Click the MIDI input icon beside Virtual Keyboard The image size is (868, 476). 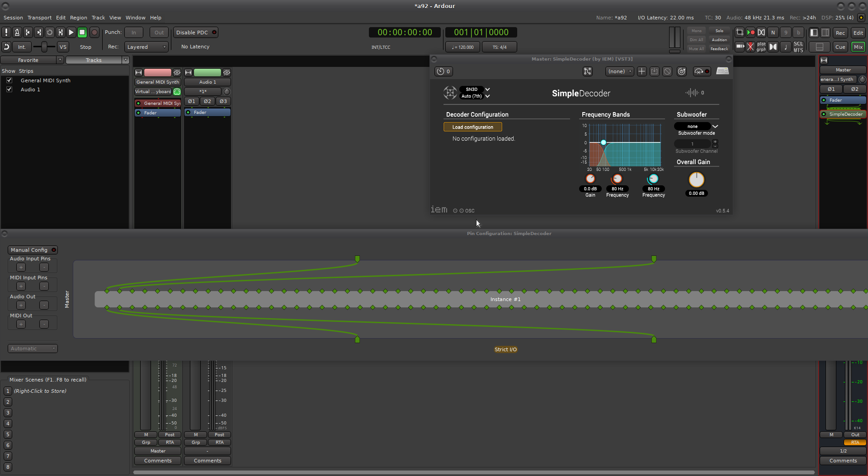click(177, 92)
